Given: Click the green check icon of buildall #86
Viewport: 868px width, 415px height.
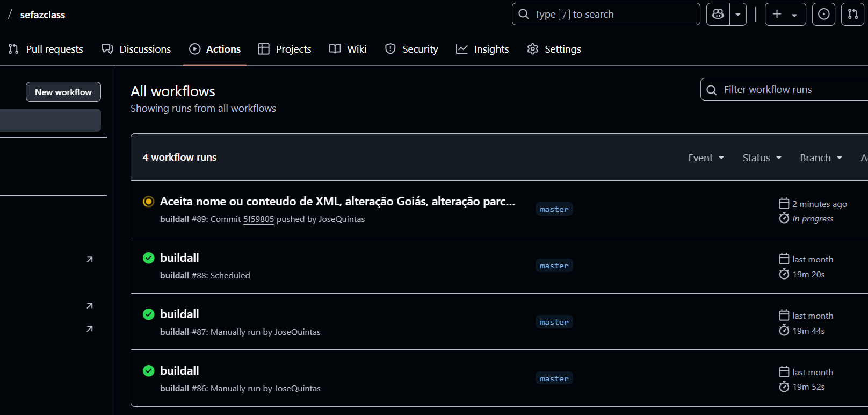Looking at the screenshot, I should pos(149,371).
